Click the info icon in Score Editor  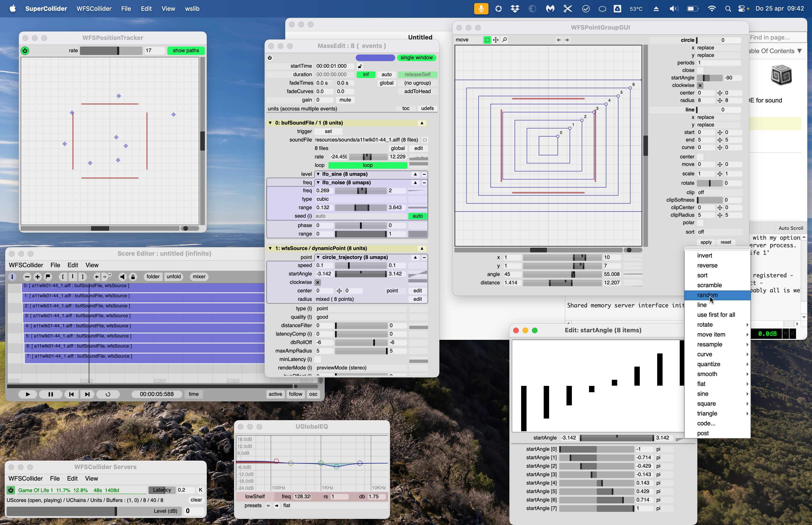coord(12,276)
